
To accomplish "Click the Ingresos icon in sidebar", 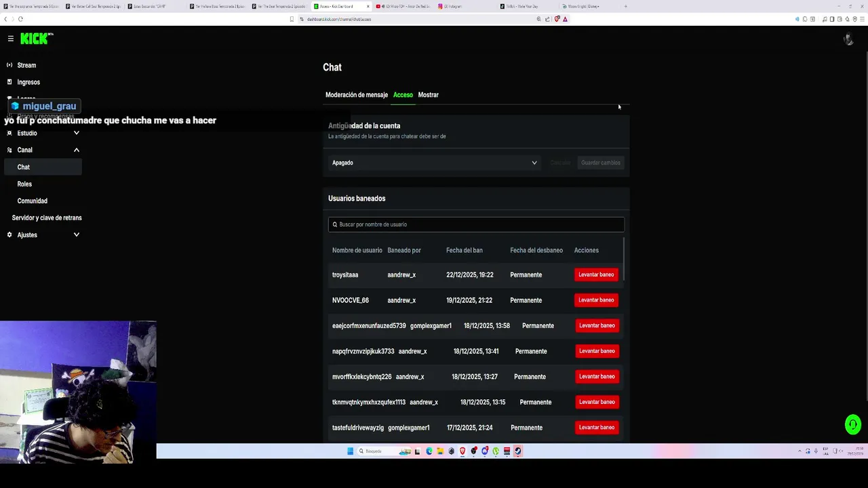I will click(9, 82).
